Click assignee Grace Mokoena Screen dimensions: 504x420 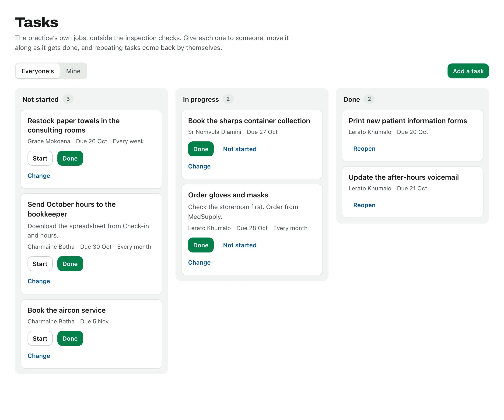coord(49,141)
